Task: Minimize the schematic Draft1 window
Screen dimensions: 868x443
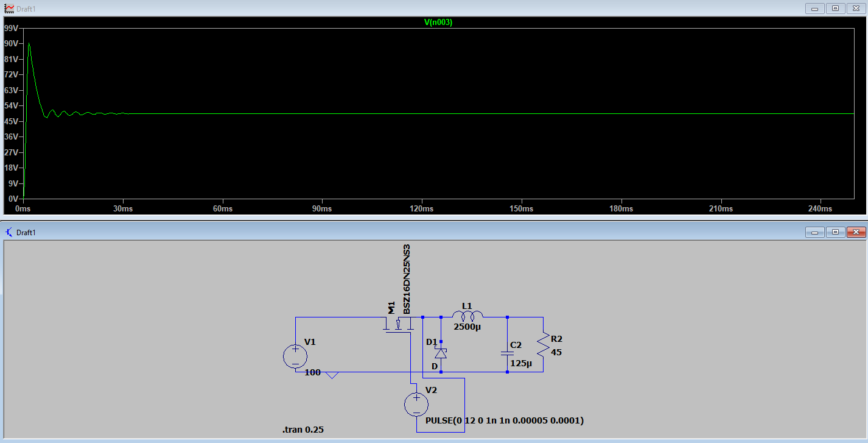Action: click(x=814, y=232)
